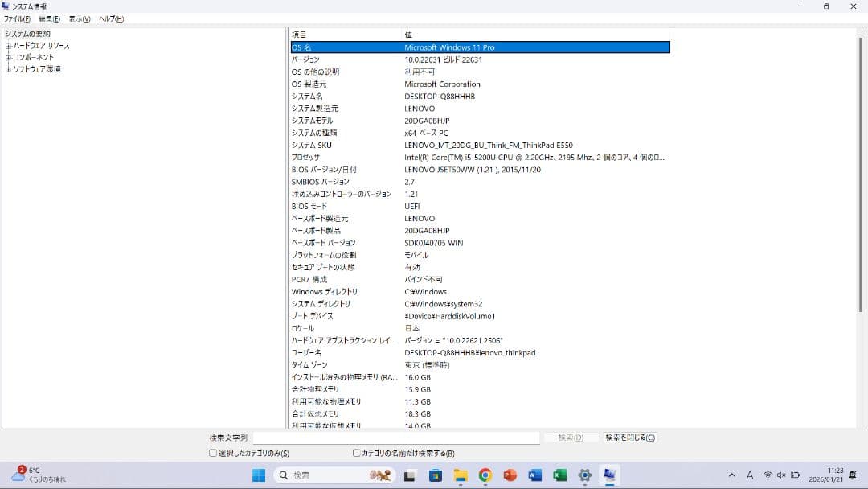This screenshot has height=489, width=868.
Task: Click the 検索 search button
Action: coord(570,437)
